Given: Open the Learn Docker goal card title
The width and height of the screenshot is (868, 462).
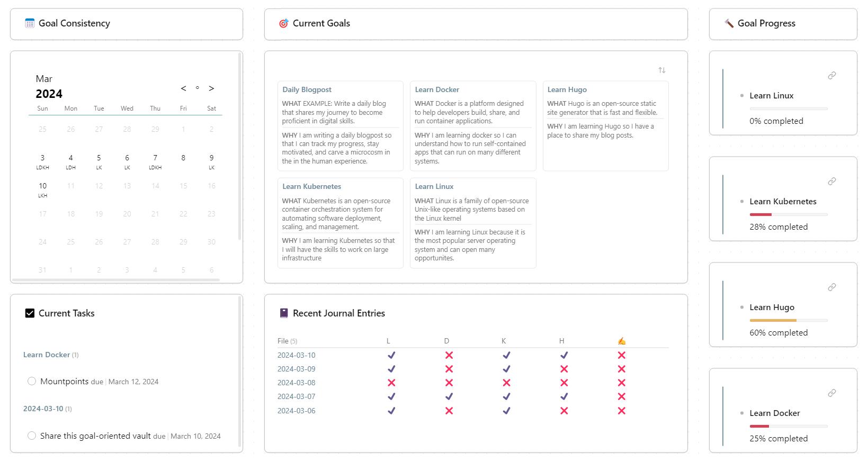Looking at the screenshot, I should (437, 89).
